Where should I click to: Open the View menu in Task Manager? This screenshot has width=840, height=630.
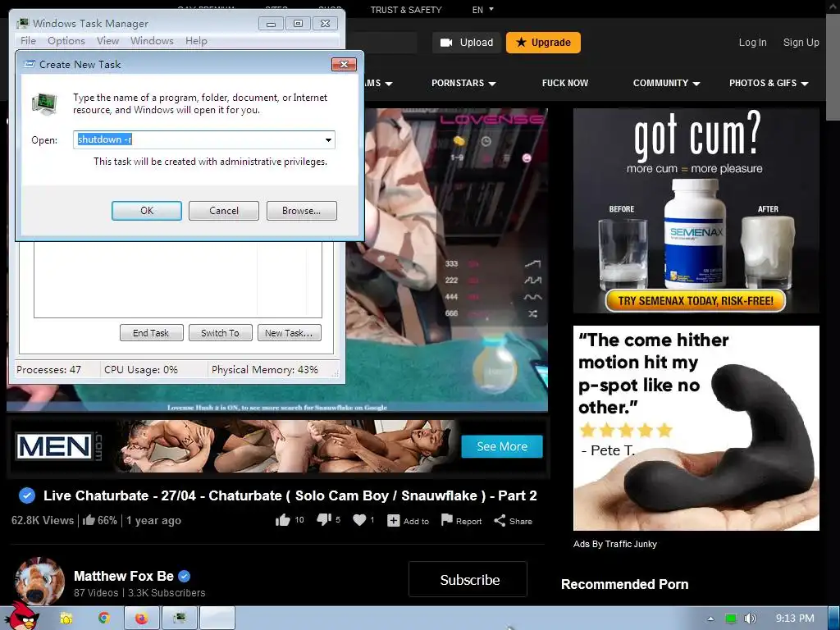point(107,41)
